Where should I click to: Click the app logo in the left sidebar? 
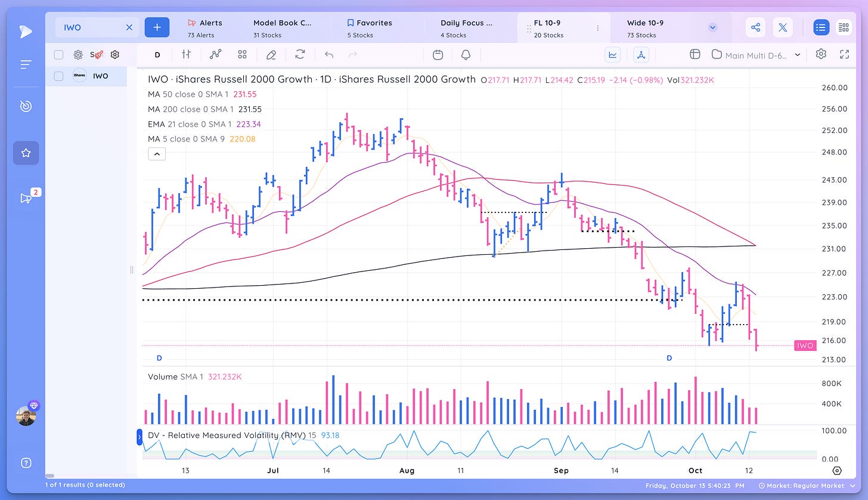[26, 32]
